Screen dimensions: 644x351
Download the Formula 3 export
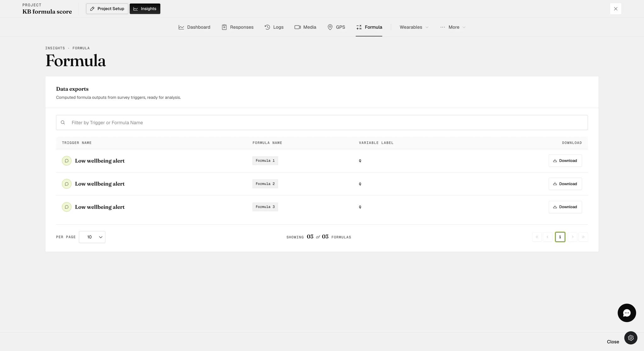click(565, 207)
